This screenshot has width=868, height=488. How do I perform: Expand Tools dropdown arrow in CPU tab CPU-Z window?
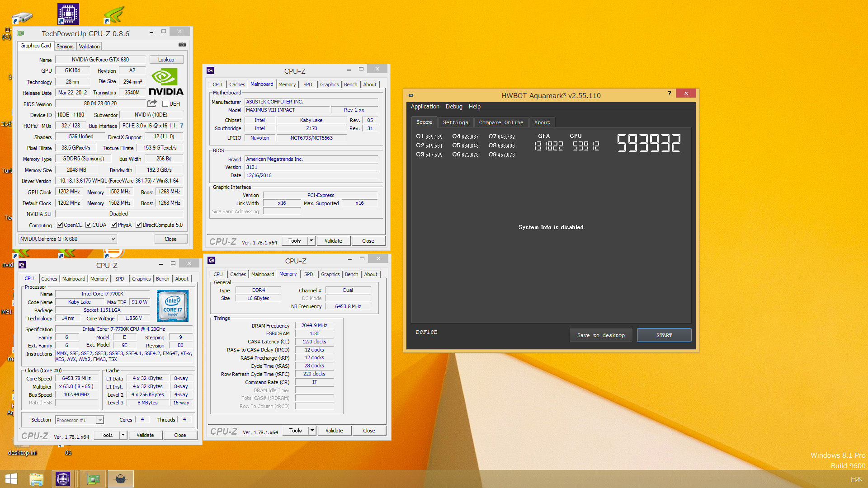click(123, 435)
